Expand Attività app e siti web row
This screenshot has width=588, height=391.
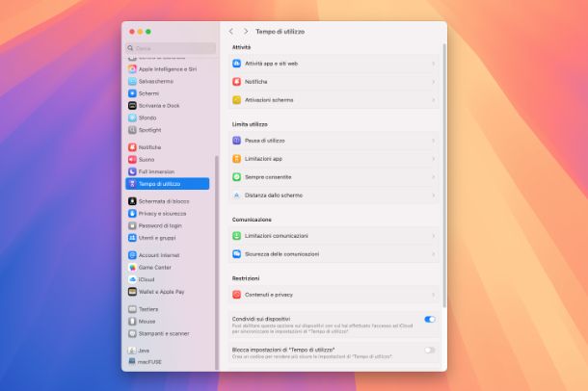(334, 64)
